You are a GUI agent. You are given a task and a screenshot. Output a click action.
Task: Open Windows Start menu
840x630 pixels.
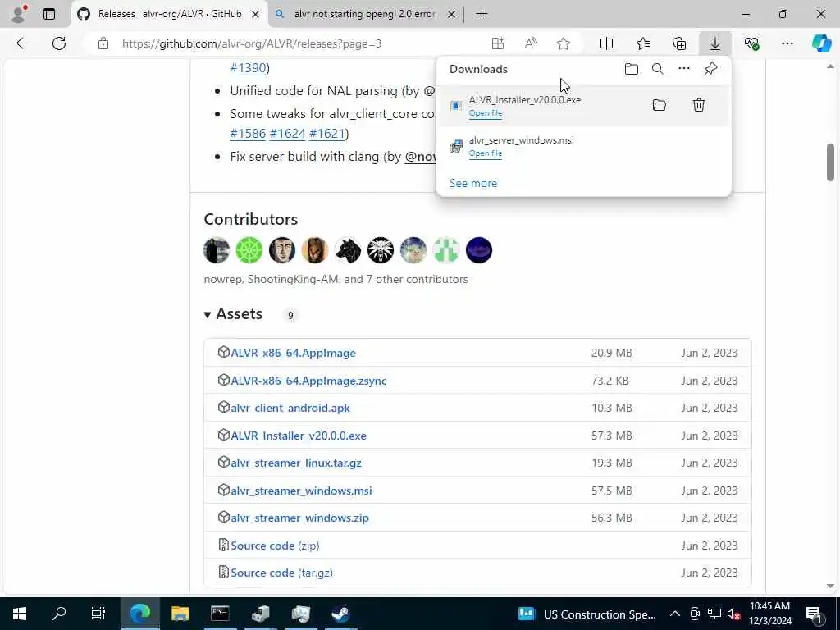20,614
